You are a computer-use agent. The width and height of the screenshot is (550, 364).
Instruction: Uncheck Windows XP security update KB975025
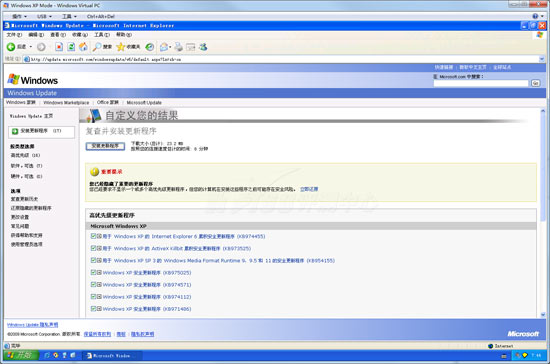point(93,272)
